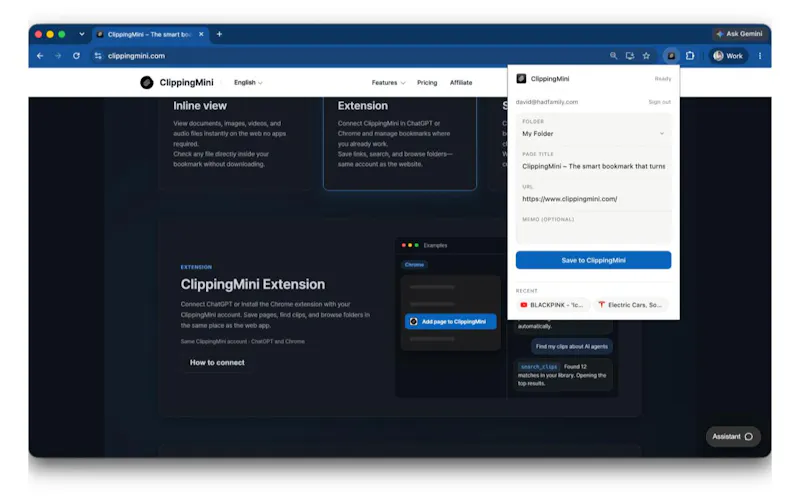The image size is (800, 500).
Task: Open a new tab with plus icon
Action: 219,34
